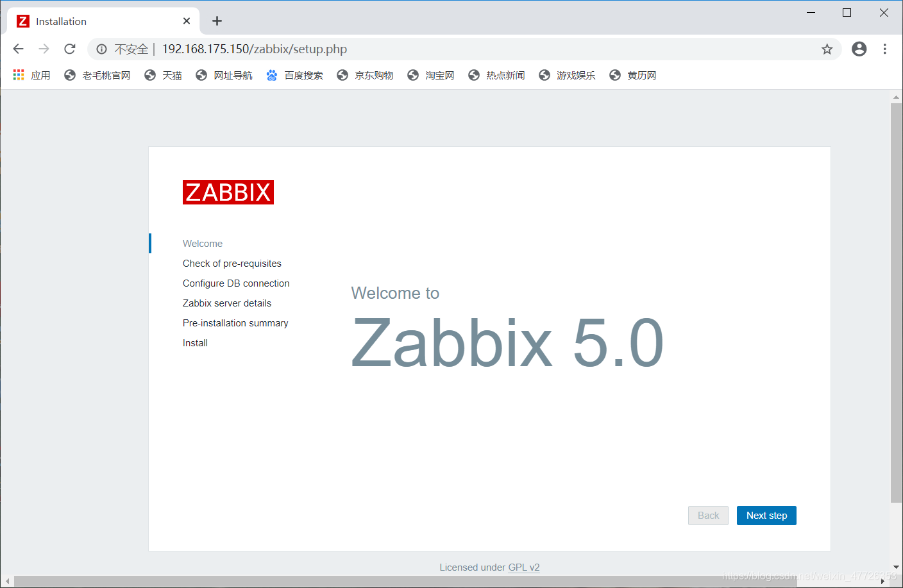This screenshot has width=903, height=588.
Task: Select Configure DB connection step
Action: [236, 283]
